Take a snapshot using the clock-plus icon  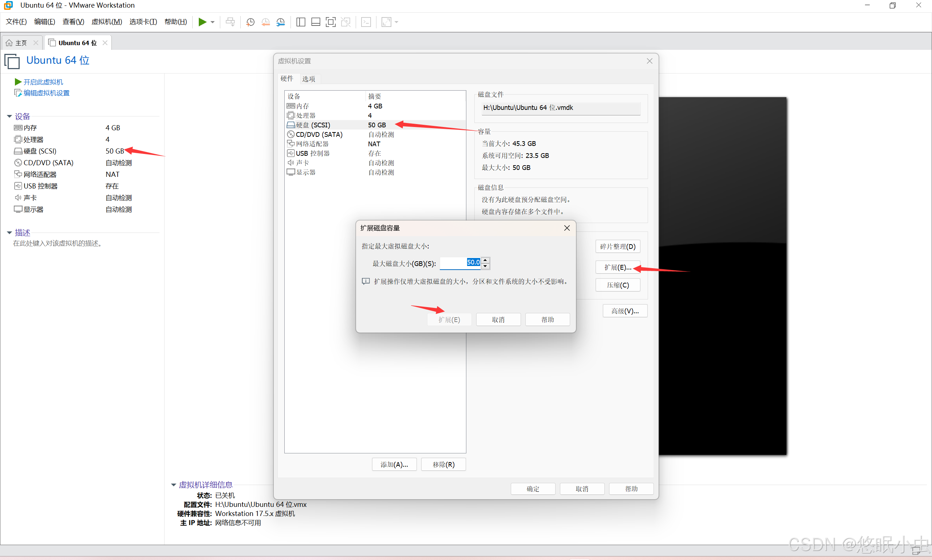pyautogui.click(x=250, y=22)
